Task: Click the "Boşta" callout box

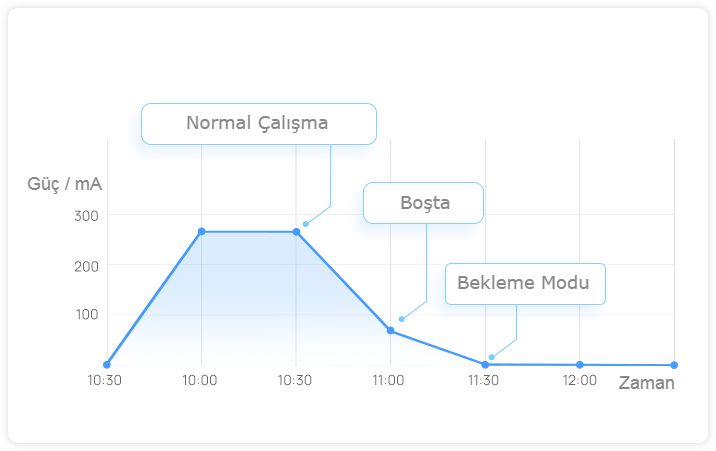Action: (424, 203)
